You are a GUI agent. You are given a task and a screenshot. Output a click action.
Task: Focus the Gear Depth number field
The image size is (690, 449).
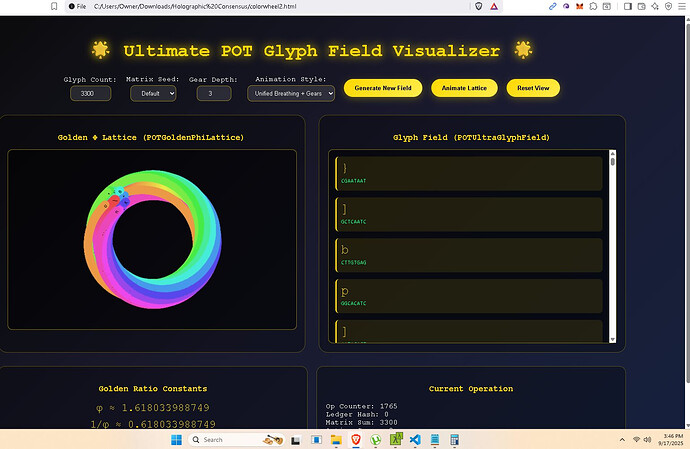[212, 93]
